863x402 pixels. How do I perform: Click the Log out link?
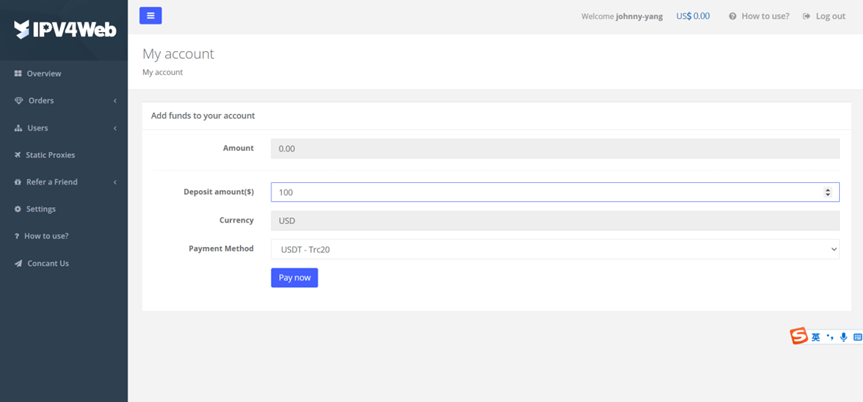(x=824, y=16)
